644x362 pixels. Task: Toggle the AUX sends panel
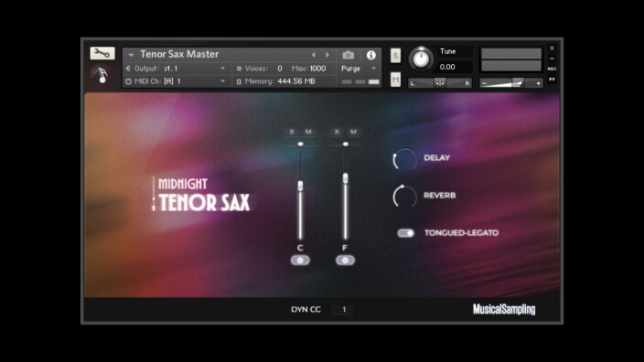pos(552,69)
